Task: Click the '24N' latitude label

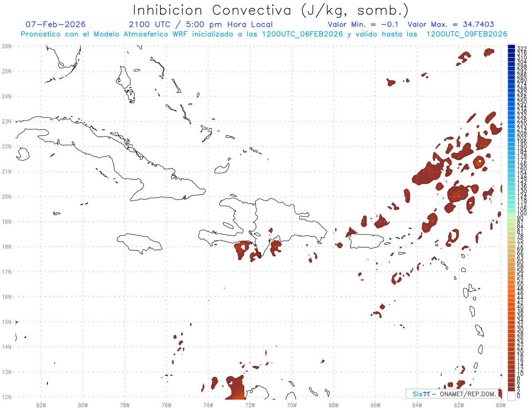Action: pyautogui.click(x=6, y=96)
